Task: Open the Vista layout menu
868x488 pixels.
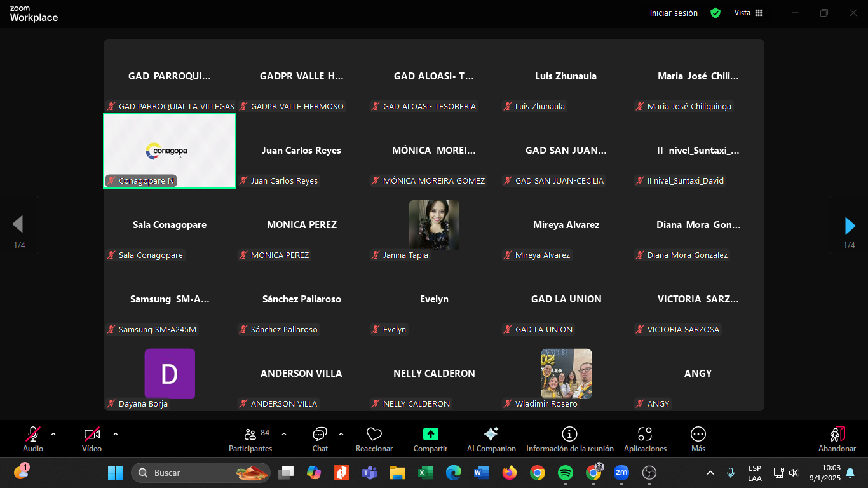Action: 748,13
